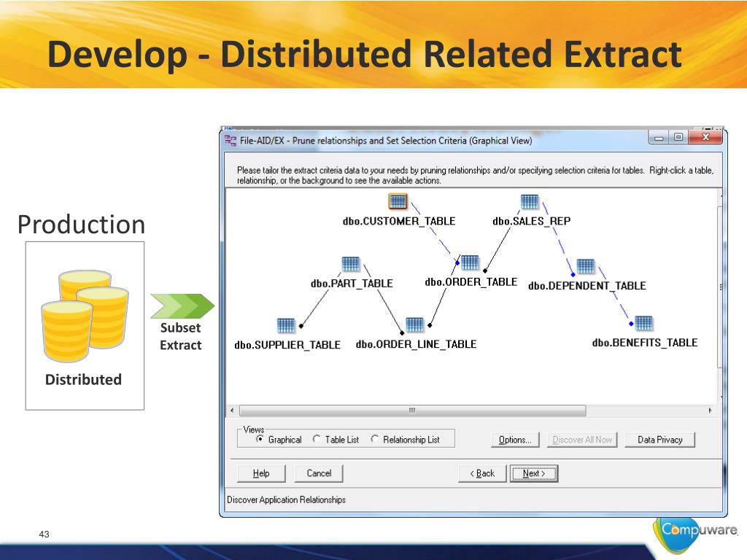Click the dbo.DEPENDENT_TABLE label
Viewport: 747px width, 560px height.
point(587,286)
